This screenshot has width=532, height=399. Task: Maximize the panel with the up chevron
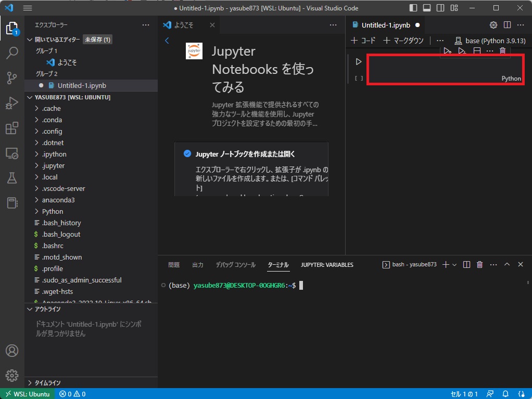pyautogui.click(x=507, y=264)
